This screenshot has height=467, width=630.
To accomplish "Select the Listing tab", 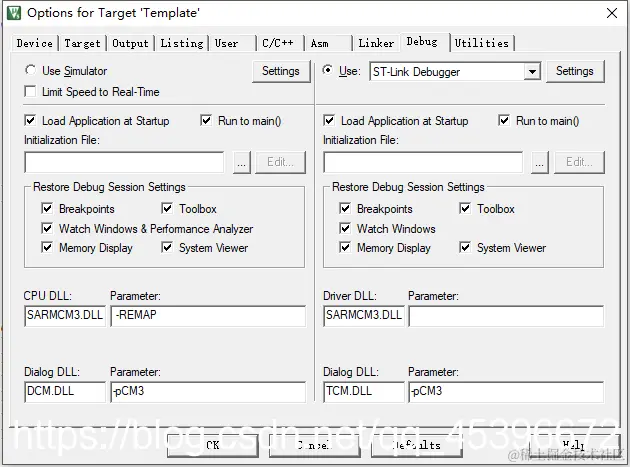I will click(182, 43).
